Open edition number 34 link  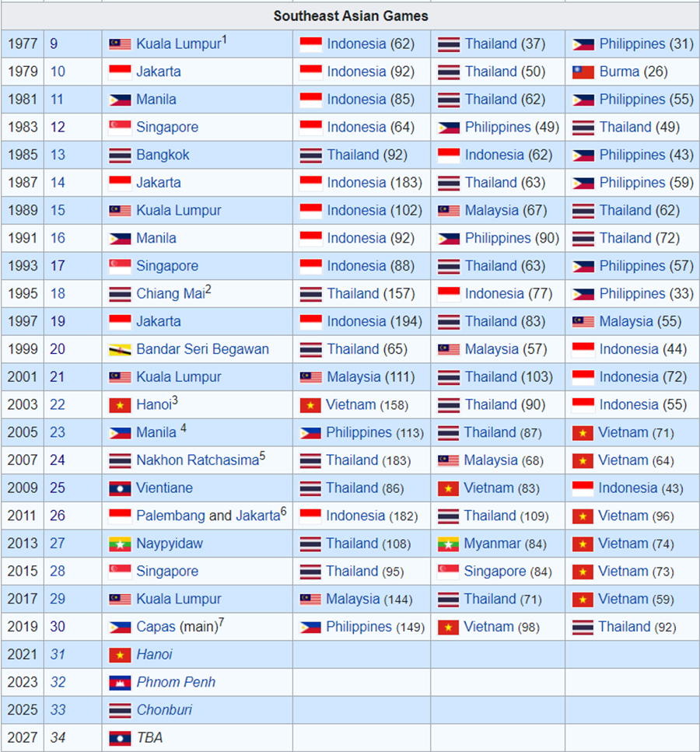point(58,737)
